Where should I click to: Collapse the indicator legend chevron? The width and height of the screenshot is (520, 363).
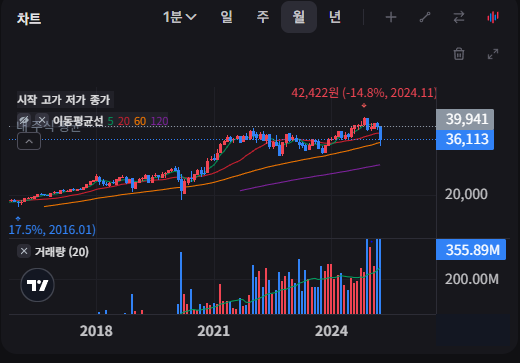[29, 141]
